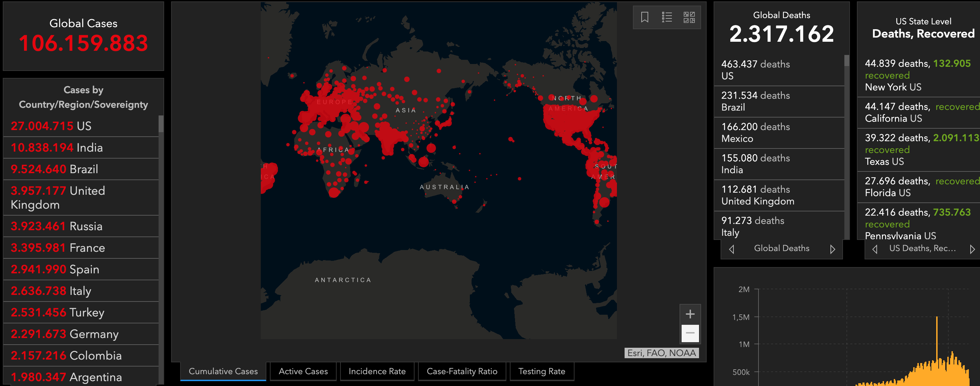The width and height of the screenshot is (980, 386).
Task: Go to next Global Deaths panel arrow
Action: [833, 249]
